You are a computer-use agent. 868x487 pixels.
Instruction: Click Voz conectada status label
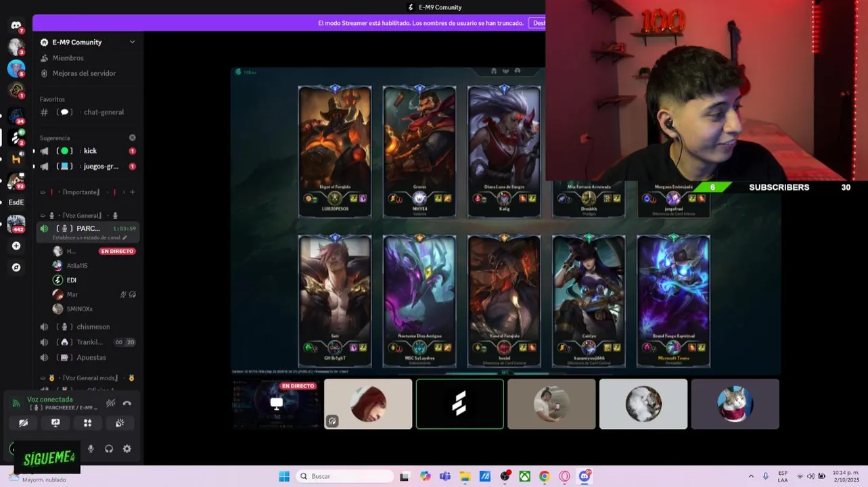49,400
